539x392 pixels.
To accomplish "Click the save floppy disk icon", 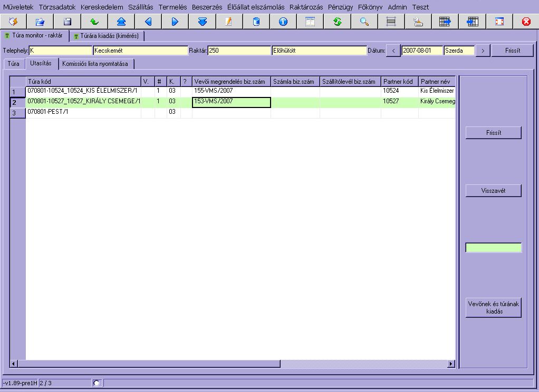I will coord(68,22).
